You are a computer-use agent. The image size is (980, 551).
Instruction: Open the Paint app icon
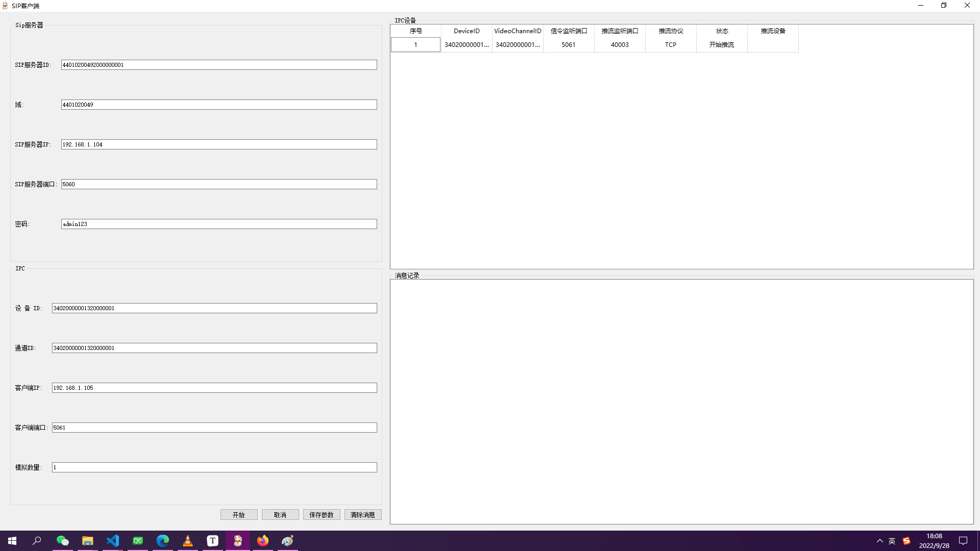[287, 541]
